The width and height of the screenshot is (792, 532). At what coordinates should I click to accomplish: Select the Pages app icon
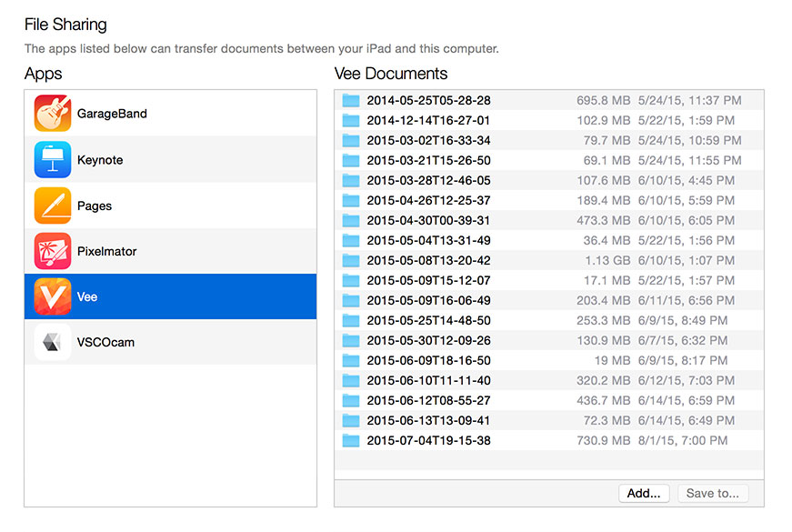53,206
